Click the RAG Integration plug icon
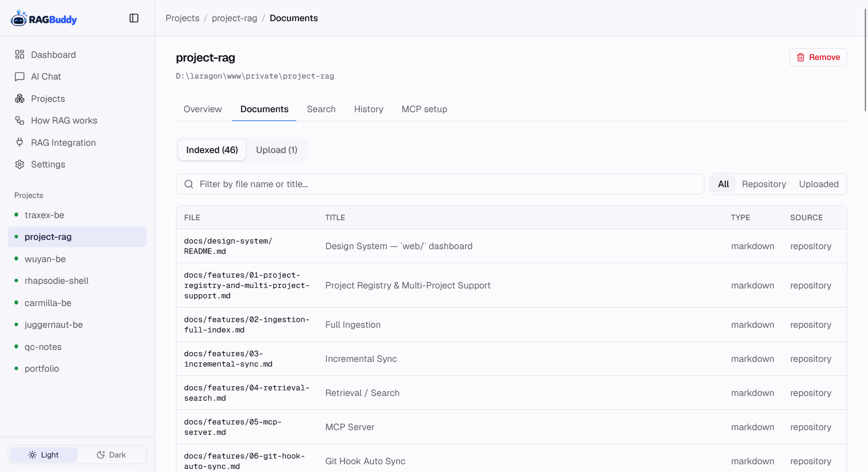The image size is (868, 472). pos(20,142)
